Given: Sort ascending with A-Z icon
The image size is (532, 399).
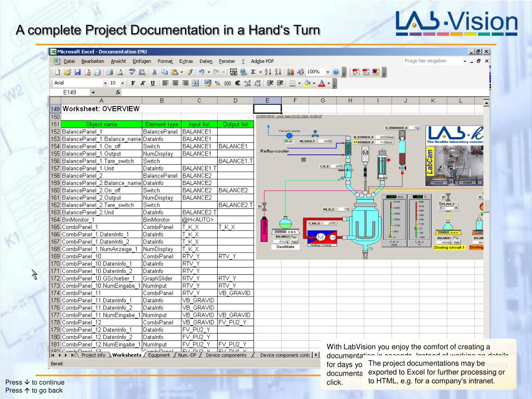Looking at the screenshot, I should point(268,72).
